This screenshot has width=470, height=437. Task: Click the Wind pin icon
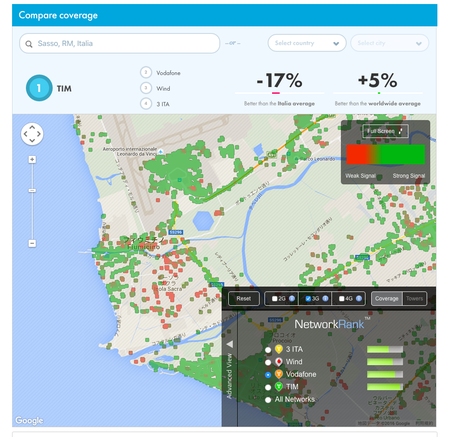(x=279, y=362)
